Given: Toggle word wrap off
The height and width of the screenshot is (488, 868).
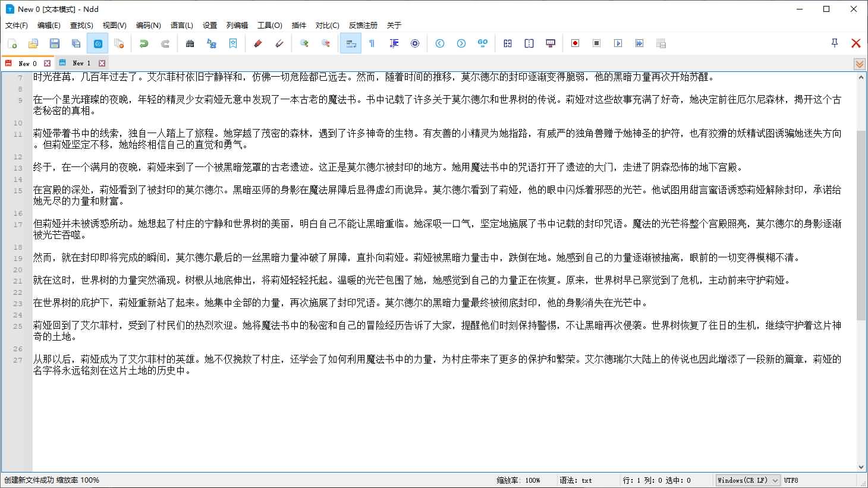Looking at the screenshot, I should 350,43.
